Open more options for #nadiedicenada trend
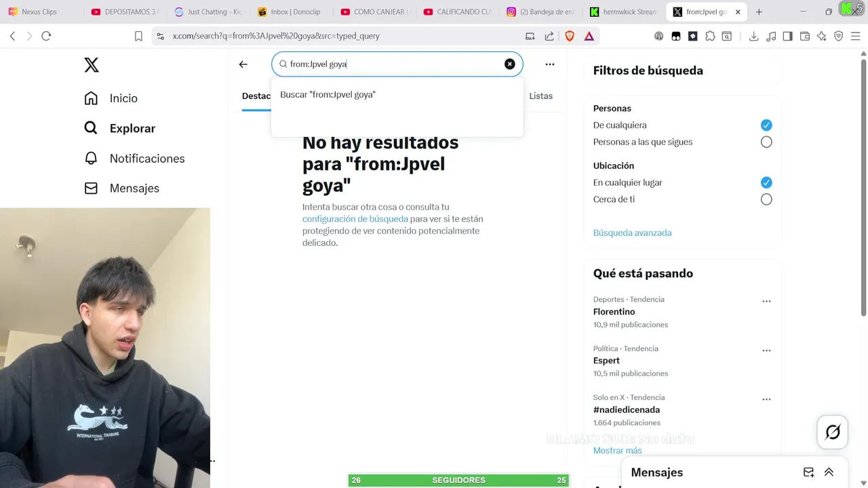The image size is (868, 488). pyautogui.click(x=766, y=399)
